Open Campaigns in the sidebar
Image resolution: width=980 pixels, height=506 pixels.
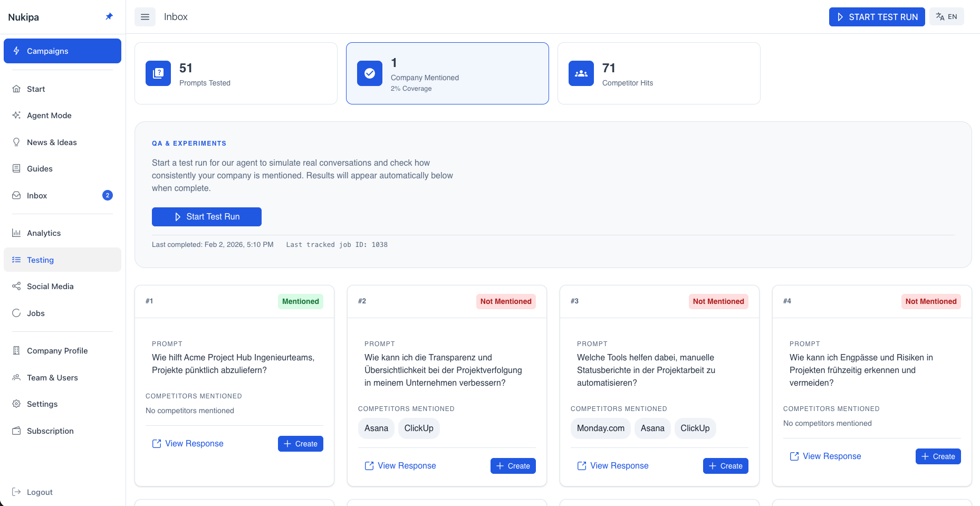(62, 51)
